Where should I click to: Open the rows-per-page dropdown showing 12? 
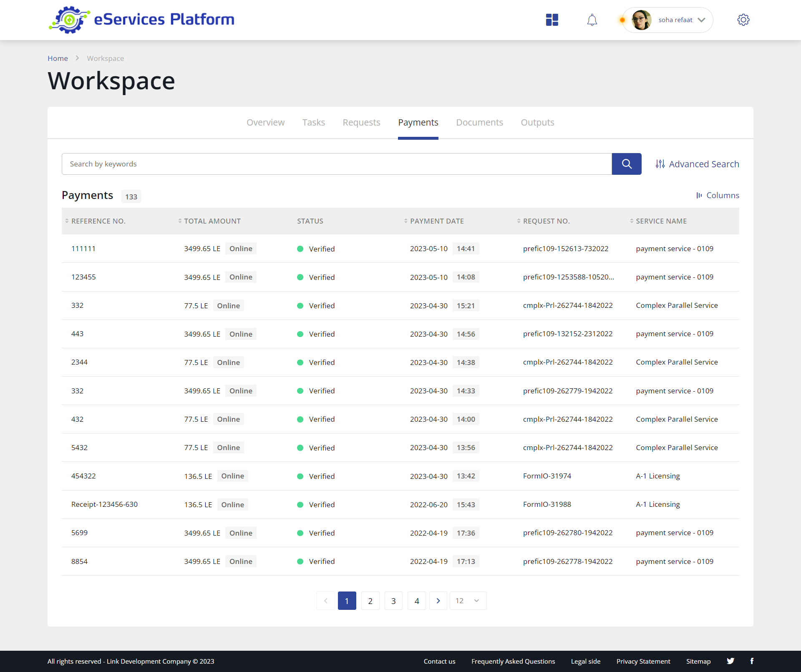point(467,601)
